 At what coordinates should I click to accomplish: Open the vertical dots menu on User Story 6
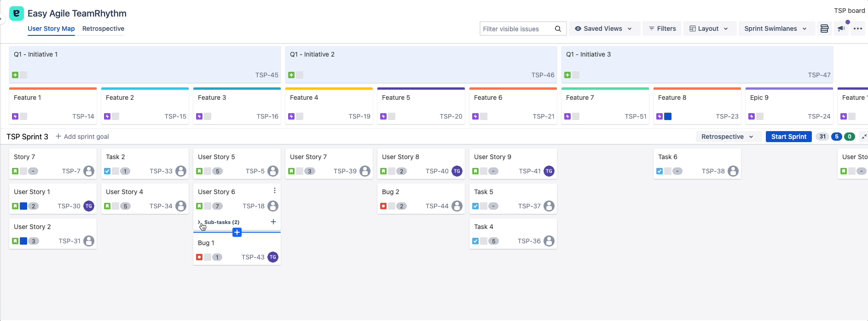pos(275,191)
